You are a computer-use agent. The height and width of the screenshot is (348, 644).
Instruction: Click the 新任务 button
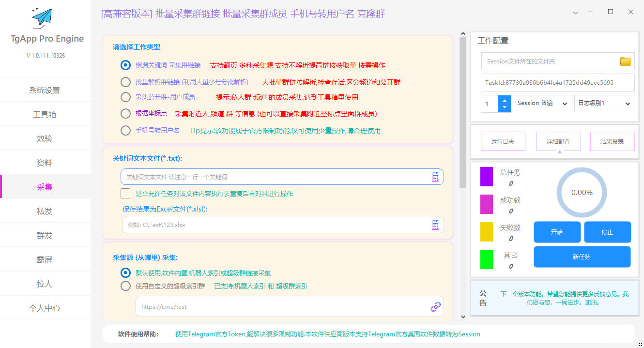click(582, 257)
